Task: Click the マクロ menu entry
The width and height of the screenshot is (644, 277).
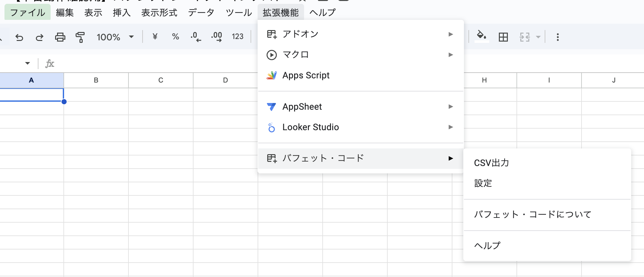Action: click(x=361, y=55)
